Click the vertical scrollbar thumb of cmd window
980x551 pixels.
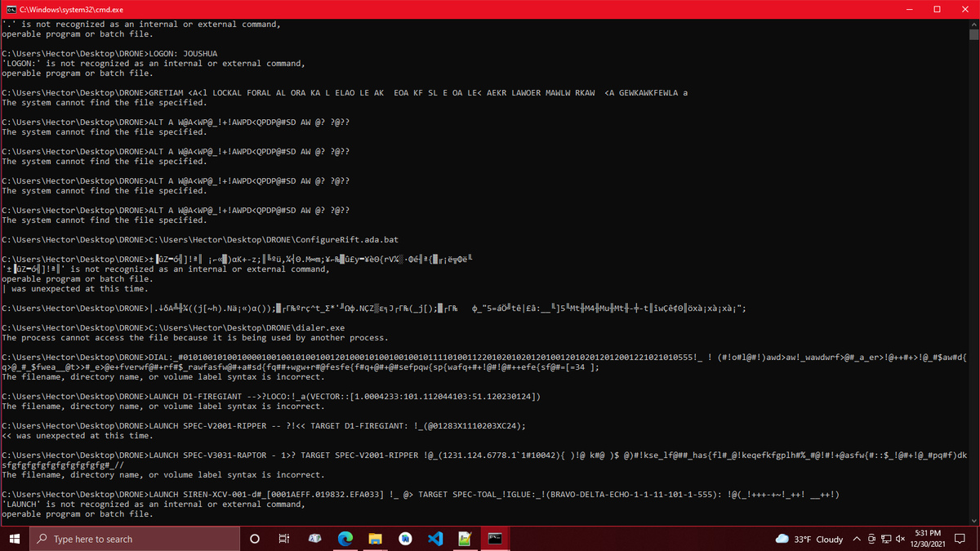tap(973, 34)
